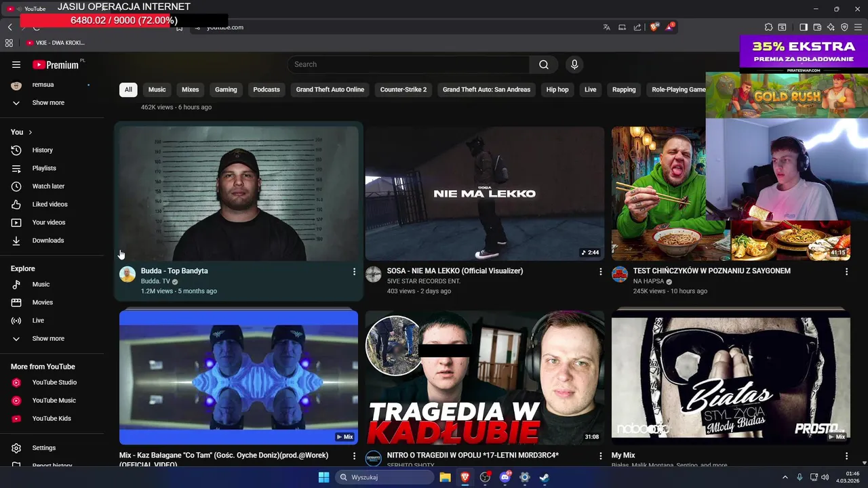This screenshot has height=488, width=868.
Task: Click the YouTube search input field
Action: [x=409, y=64]
